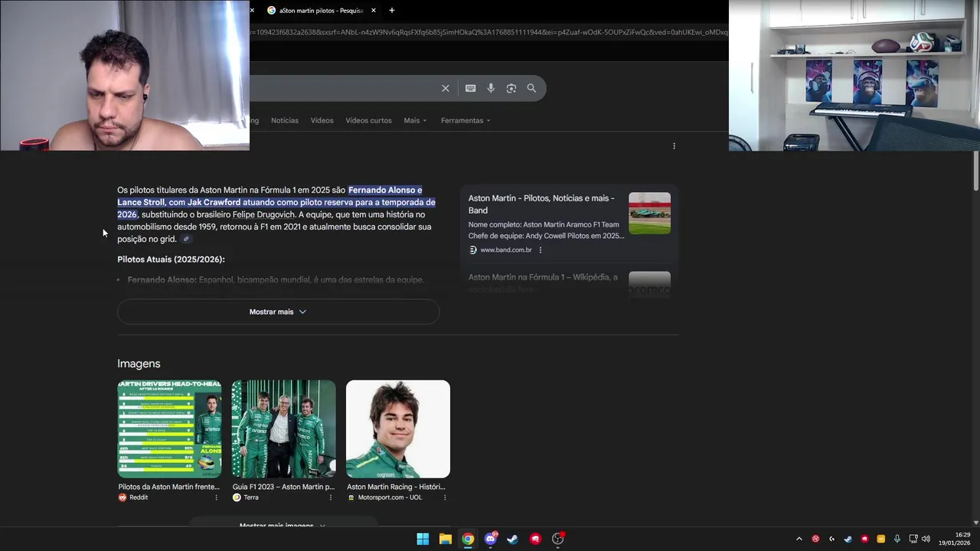Click the highlighted Fernando Alonso e text
The image size is (980, 551).
(385, 190)
